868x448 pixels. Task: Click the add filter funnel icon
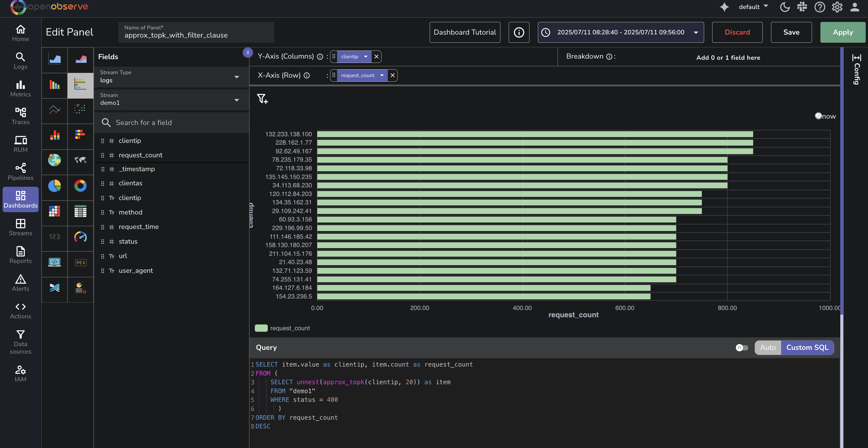point(262,99)
